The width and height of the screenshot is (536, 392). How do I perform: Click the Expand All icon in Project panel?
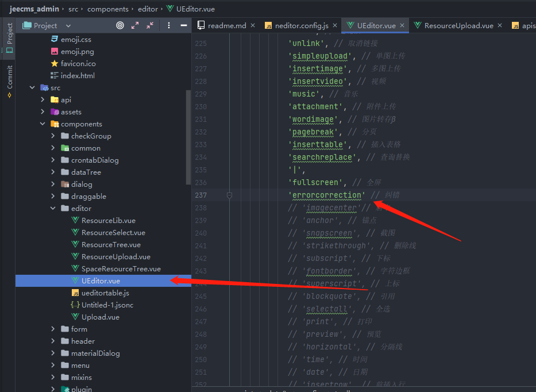(135, 25)
